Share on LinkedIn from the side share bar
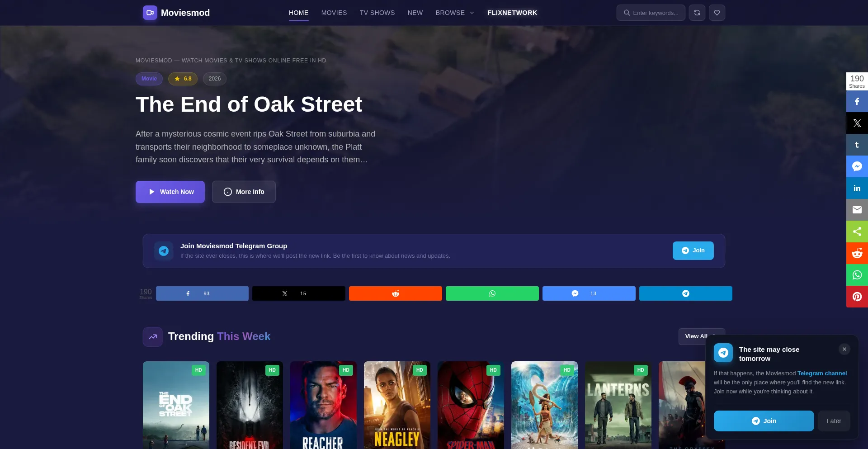 pos(857,188)
